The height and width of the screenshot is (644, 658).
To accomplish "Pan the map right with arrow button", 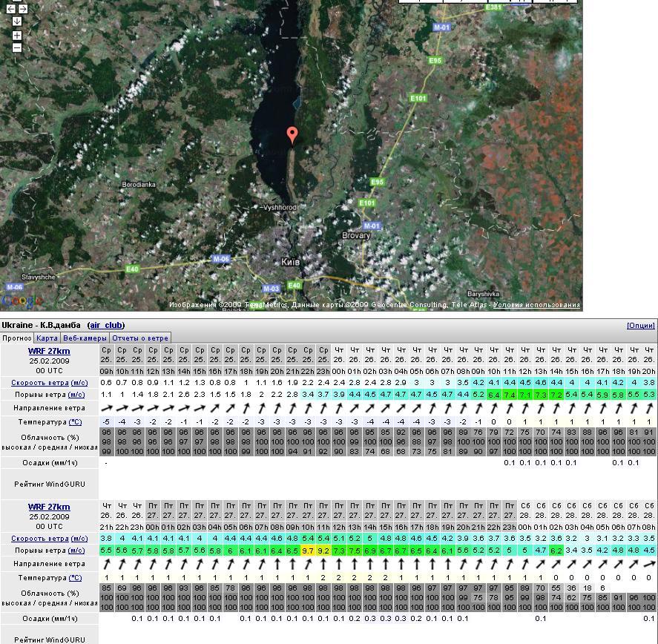I will click(23, 9).
